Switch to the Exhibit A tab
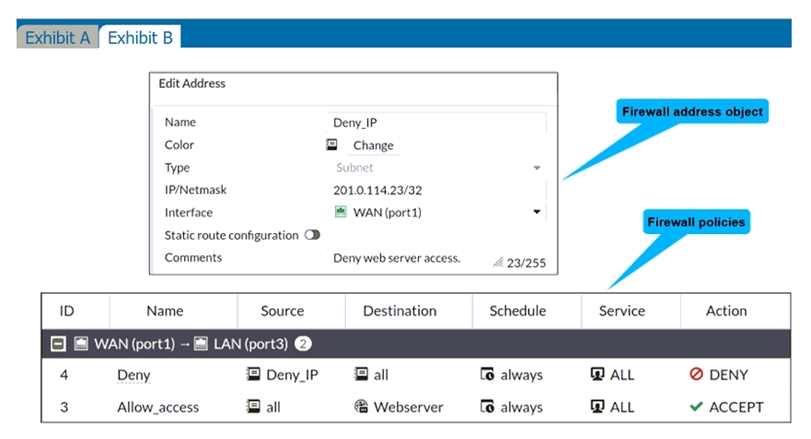This screenshot has height=439, width=811. 57,37
